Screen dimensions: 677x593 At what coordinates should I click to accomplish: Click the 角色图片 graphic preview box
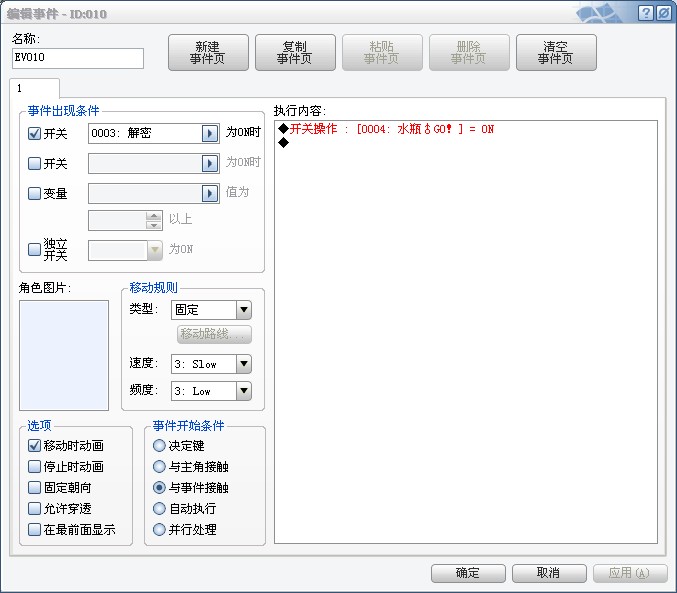[x=64, y=355]
